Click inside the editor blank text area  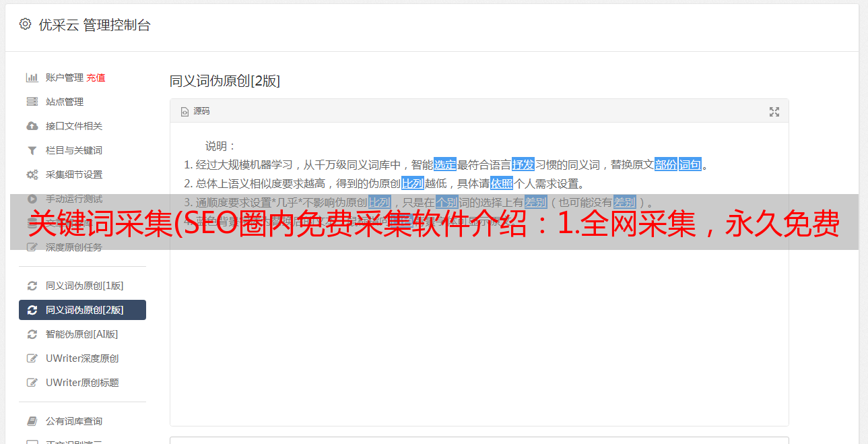(479, 337)
